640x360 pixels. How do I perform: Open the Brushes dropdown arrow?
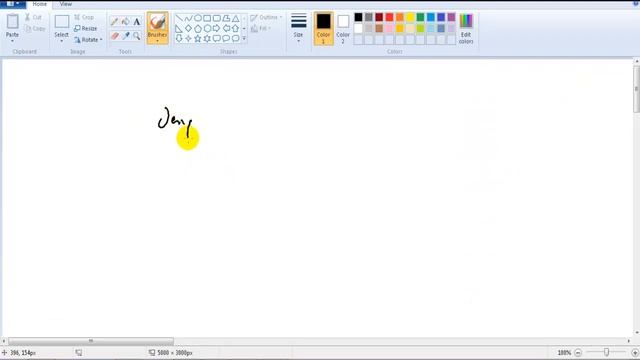pyautogui.click(x=158, y=41)
